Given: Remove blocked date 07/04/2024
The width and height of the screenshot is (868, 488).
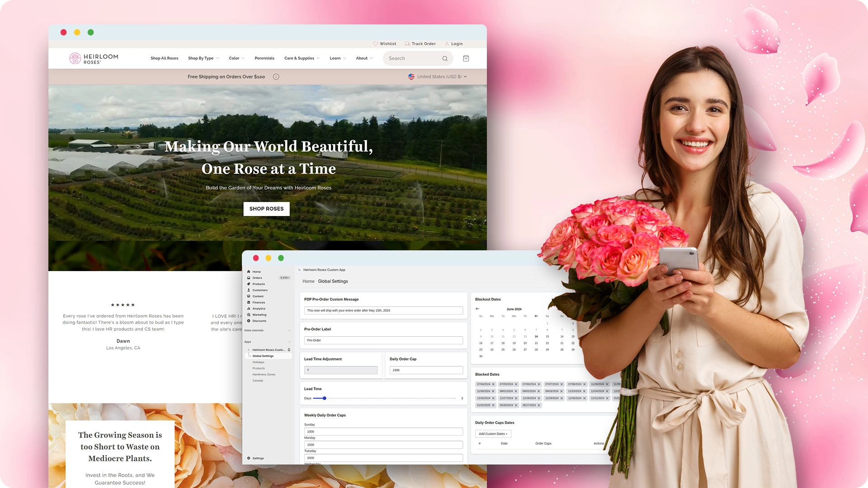Looking at the screenshot, I should (x=493, y=385).
